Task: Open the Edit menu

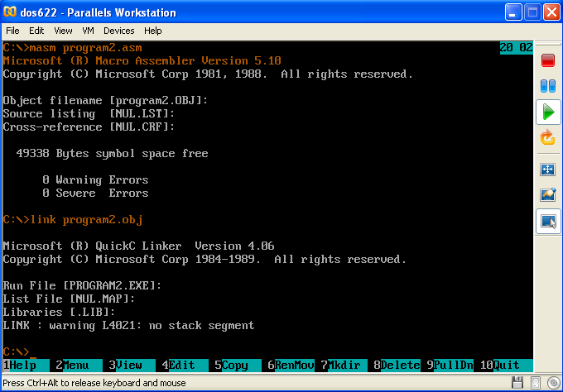Action: click(x=36, y=31)
